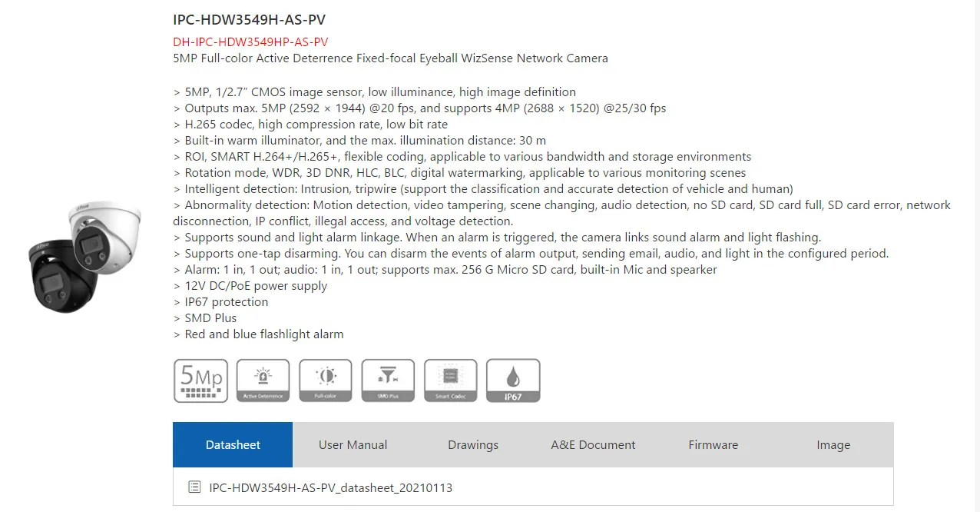Click the black eyeball camera image
This screenshot has width=980, height=512.
point(60,275)
